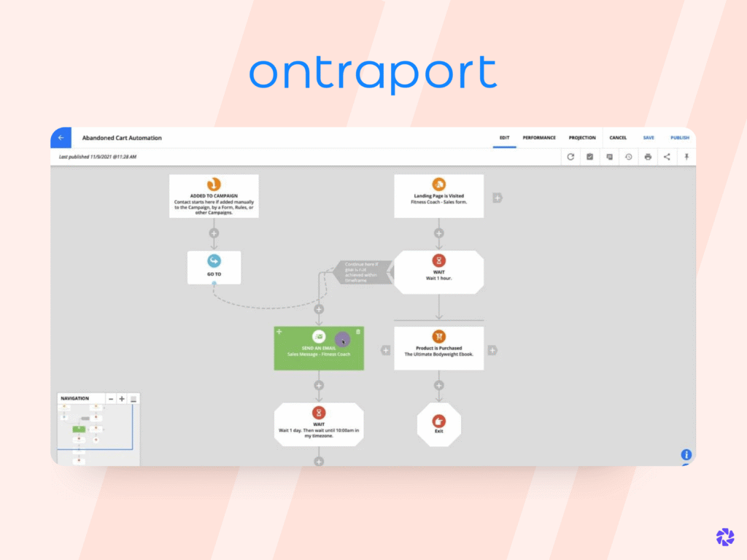Open the PROJECTION tab

pos(582,137)
